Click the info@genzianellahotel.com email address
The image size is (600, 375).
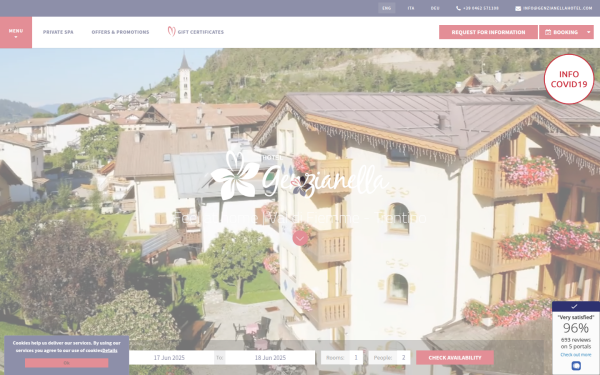[558, 8]
